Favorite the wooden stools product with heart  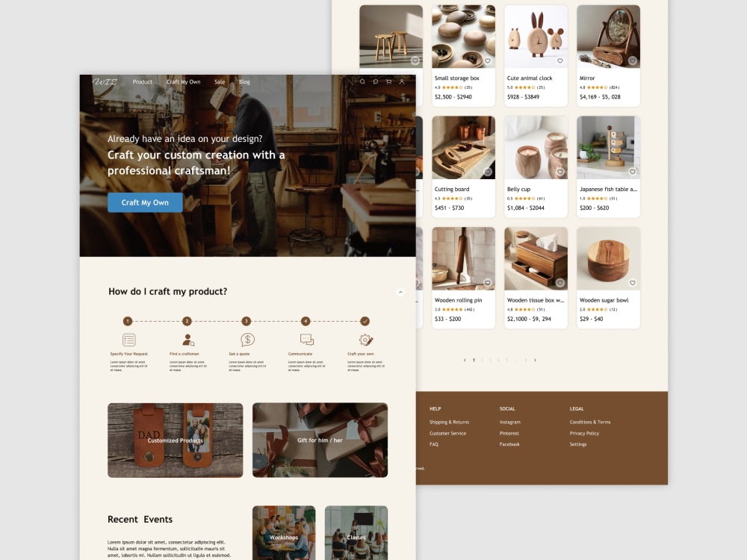(415, 60)
